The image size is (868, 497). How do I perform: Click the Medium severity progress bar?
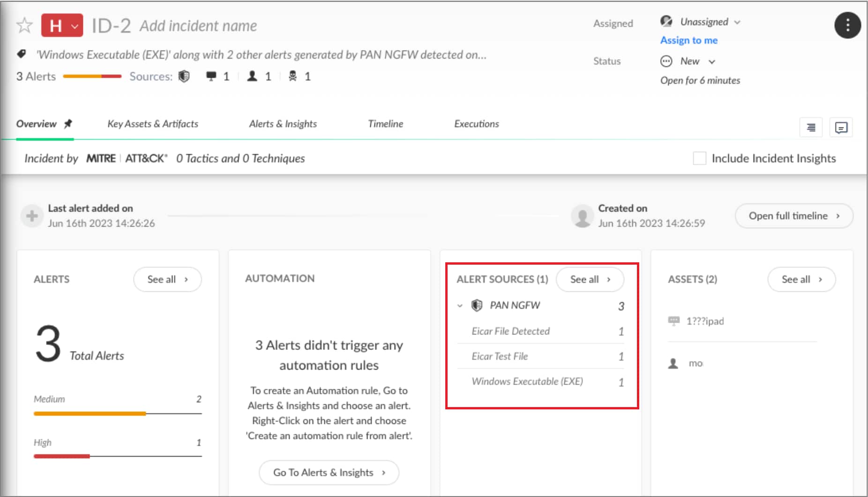118,414
